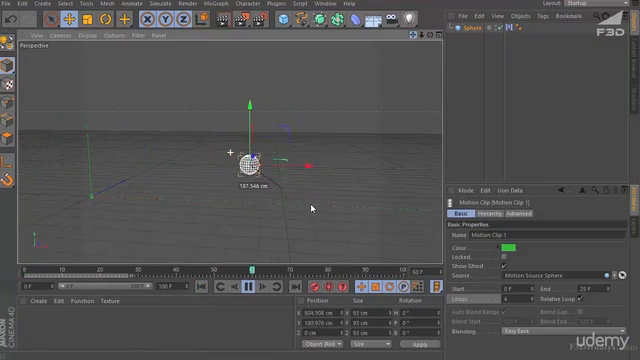Render active view clapperboard icon
This screenshot has width=640, height=360.
223,19
